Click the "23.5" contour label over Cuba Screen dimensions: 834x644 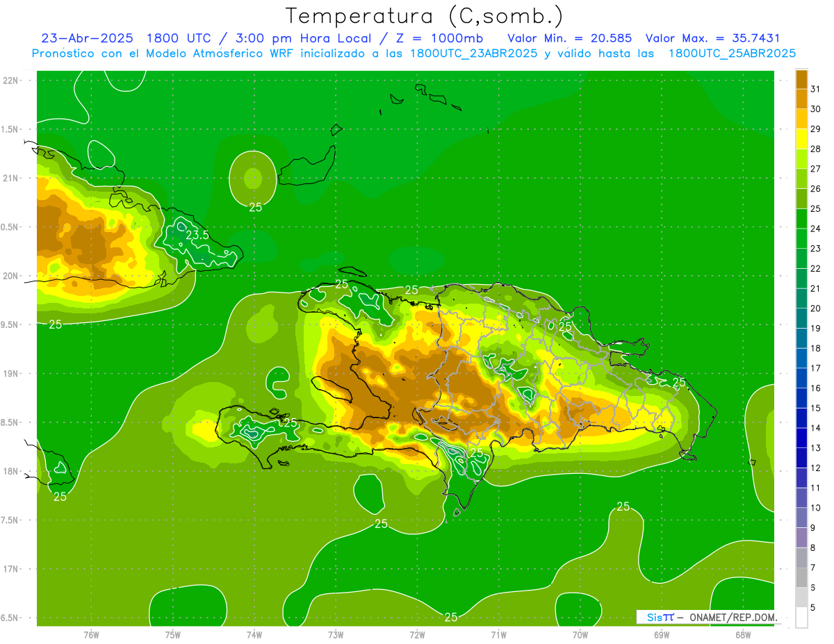click(x=197, y=235)
